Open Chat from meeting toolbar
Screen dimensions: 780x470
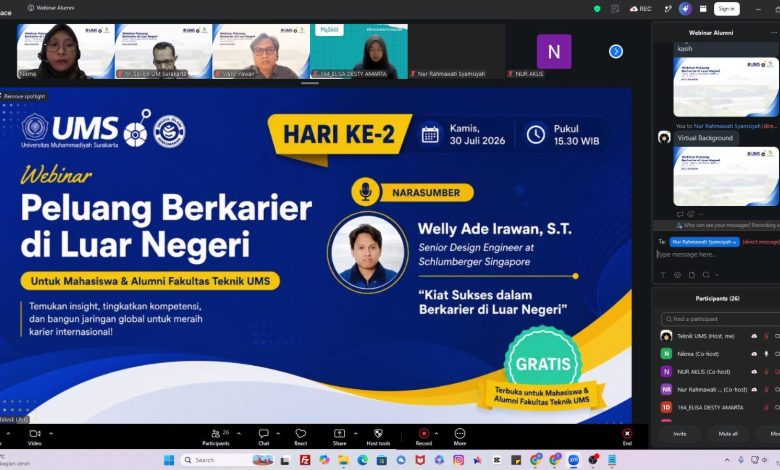coord(264,437)
